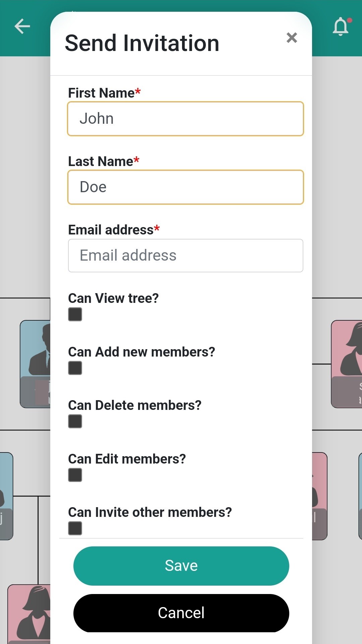Tap the back arrow icon
The width and height of the screenshot is (362, 644).
click(22, 26)
